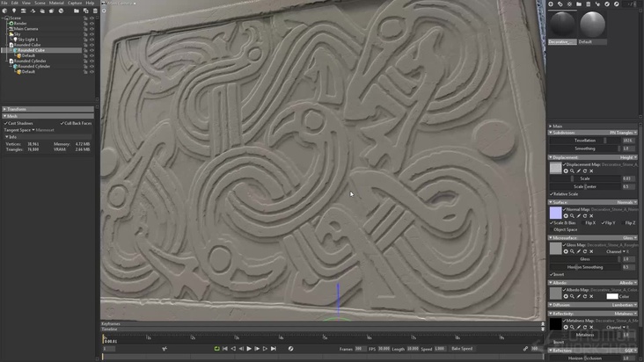This screenshot has width=644, height=362.
Task: Open the Microsurface Gloss dropdown
Action: tap(630, 238)
